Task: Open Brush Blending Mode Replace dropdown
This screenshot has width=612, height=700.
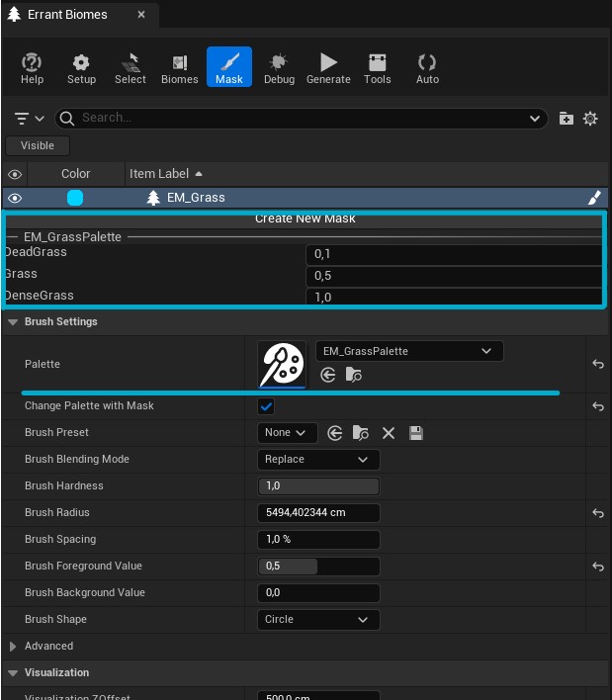Action: coord(318,460)
